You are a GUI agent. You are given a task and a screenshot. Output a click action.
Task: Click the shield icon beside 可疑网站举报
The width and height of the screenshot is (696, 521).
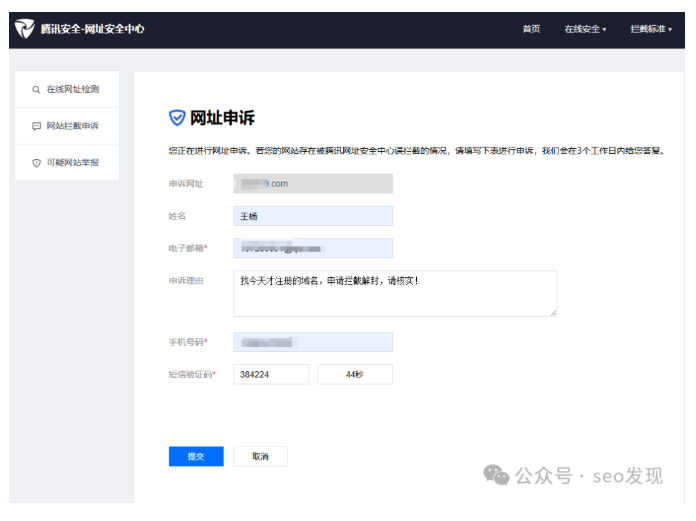coord(36,163)
